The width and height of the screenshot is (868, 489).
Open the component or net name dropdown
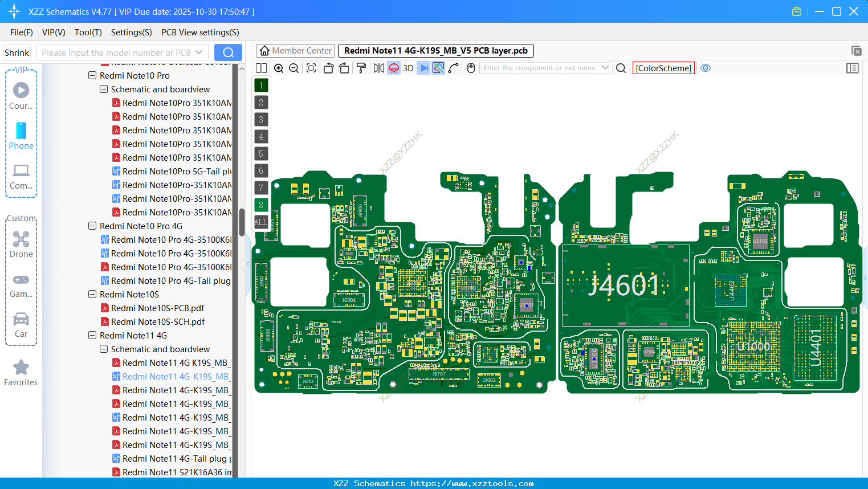pyautogui.click(x=605, y=68)
